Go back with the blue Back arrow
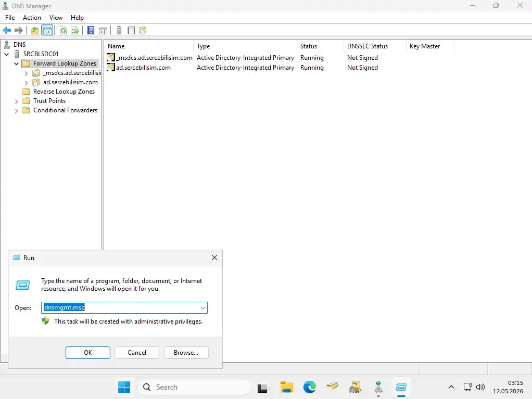The image size is (532, 399). click(x=7, y=31)
